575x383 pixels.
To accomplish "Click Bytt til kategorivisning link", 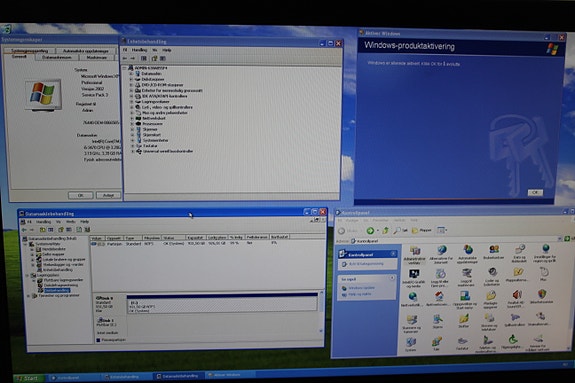I will click(x=365, y=264).
